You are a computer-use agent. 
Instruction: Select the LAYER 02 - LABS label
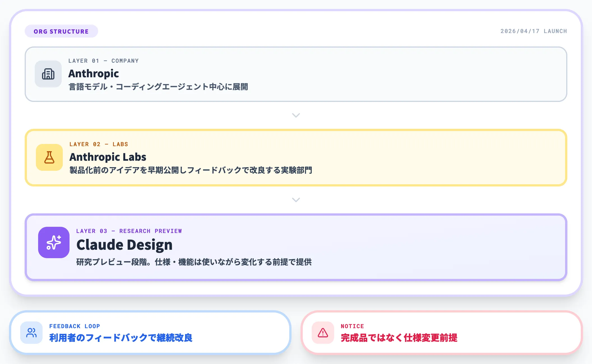coord(99,144)
